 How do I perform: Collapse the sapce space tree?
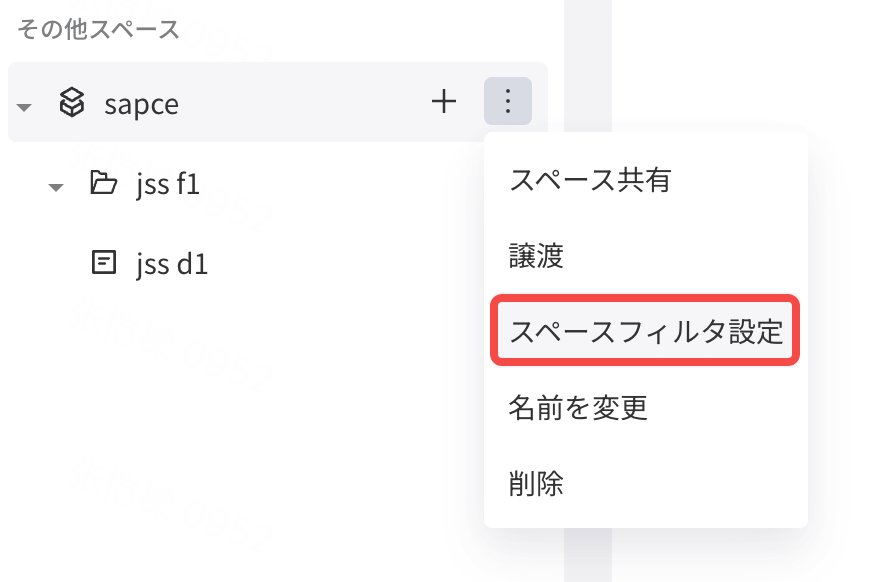click(24, 107)
